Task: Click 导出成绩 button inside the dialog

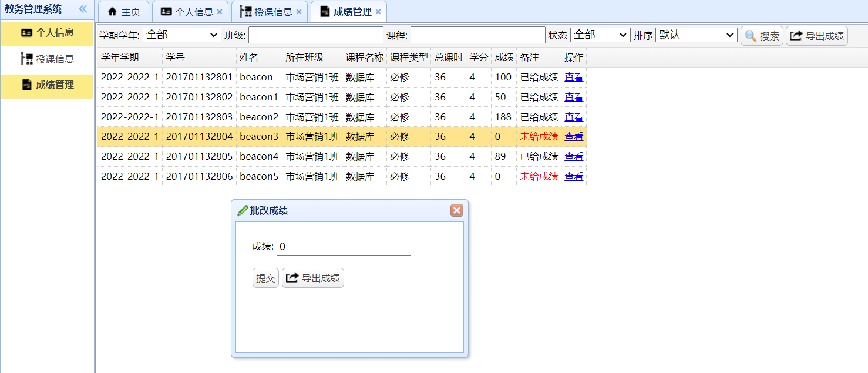Action: pyautogui.click(x=313, y=278)
